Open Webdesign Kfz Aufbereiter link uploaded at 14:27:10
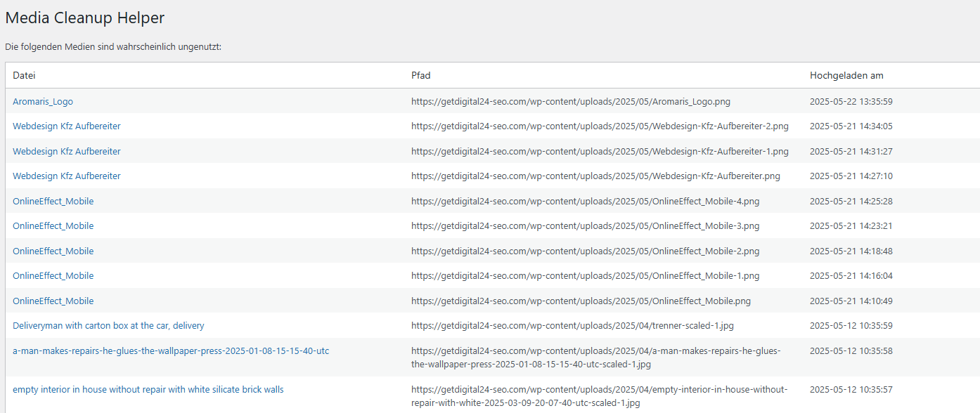980x413 pixels. coord(67,176)
